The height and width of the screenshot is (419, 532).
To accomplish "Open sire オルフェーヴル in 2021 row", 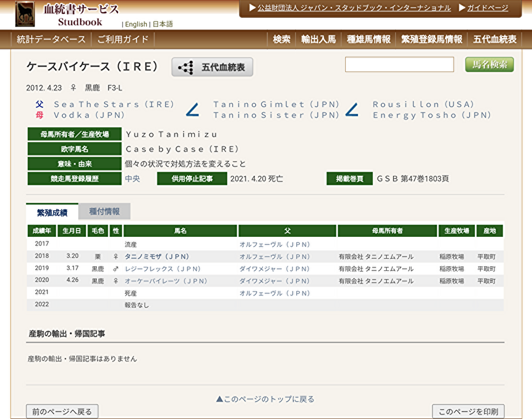I will [x=275, y=293].
